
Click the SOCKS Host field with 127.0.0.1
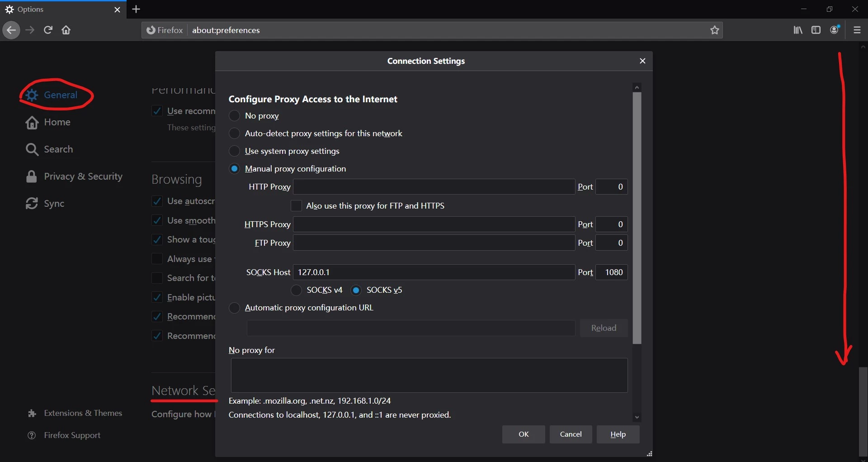434,272
